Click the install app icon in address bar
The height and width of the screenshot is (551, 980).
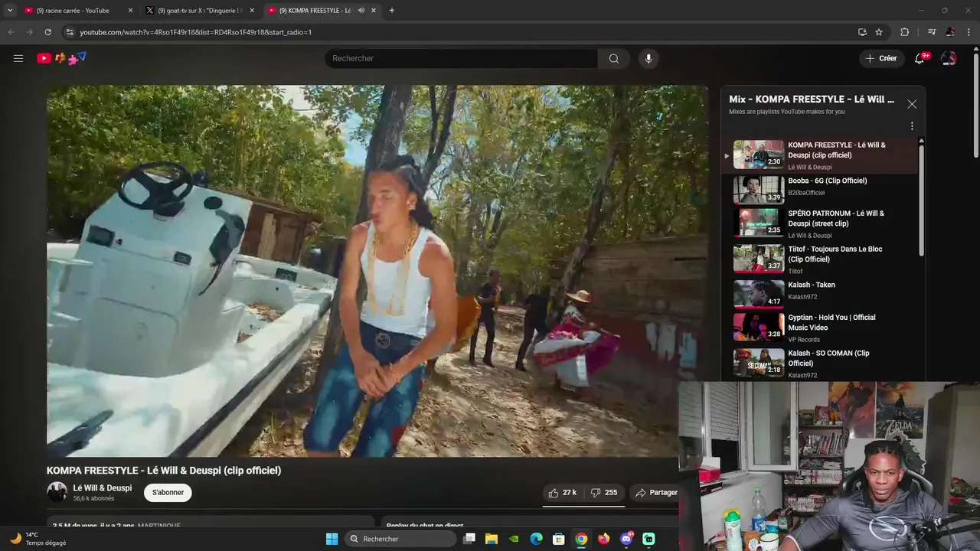tap(862, 32)
